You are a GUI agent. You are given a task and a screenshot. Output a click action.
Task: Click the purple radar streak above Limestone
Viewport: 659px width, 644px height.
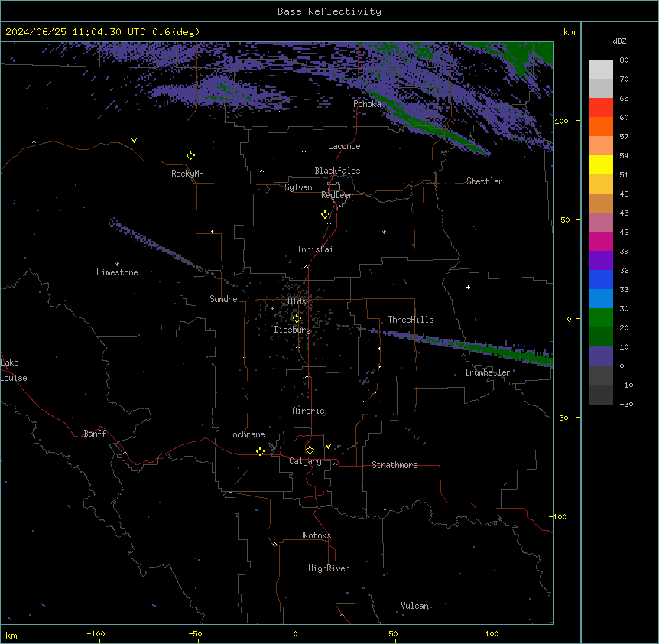[160, 247]
